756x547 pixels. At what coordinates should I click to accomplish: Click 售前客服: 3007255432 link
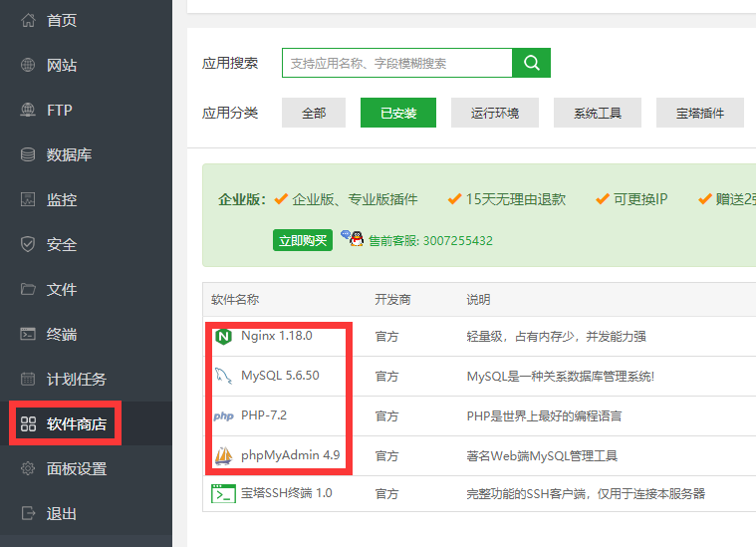click(430, 240)
